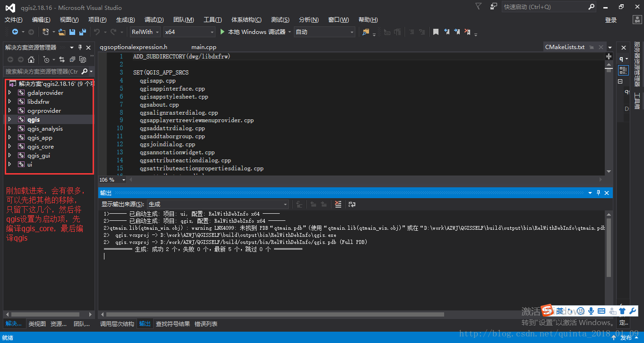Open the output source 生成 dropdown

(217, 204)
